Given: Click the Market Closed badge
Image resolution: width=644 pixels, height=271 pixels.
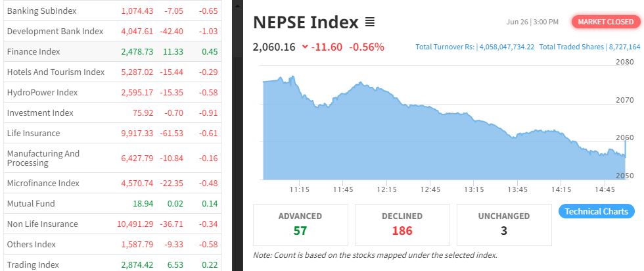Looking at the screenshot, I should tap(605, 22).
